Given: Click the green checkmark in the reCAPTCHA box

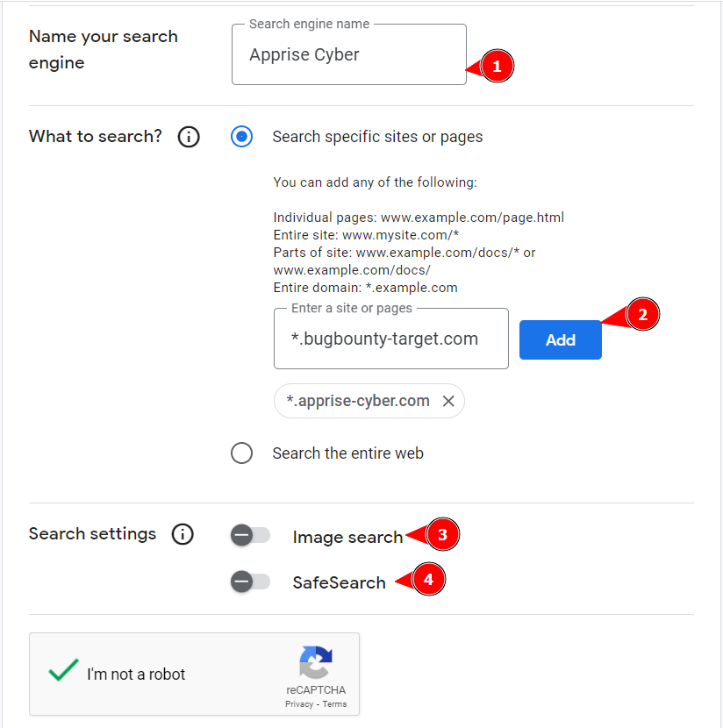Looking at the screenshot, I should 62,670.
